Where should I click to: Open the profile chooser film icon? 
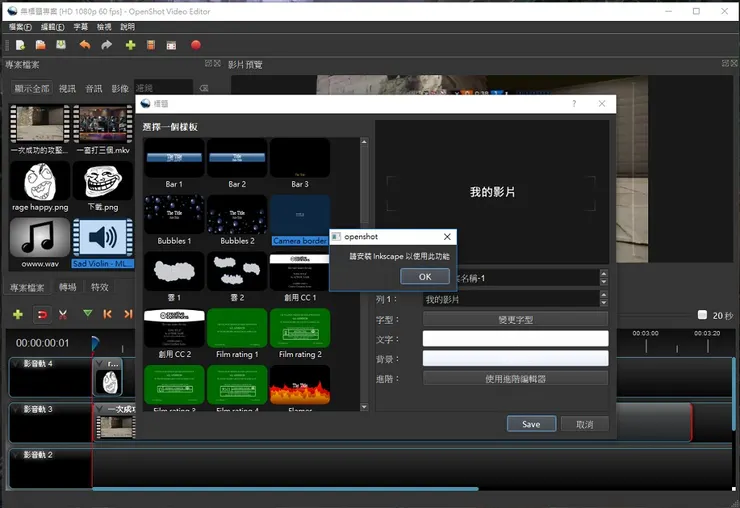(151, 45)
